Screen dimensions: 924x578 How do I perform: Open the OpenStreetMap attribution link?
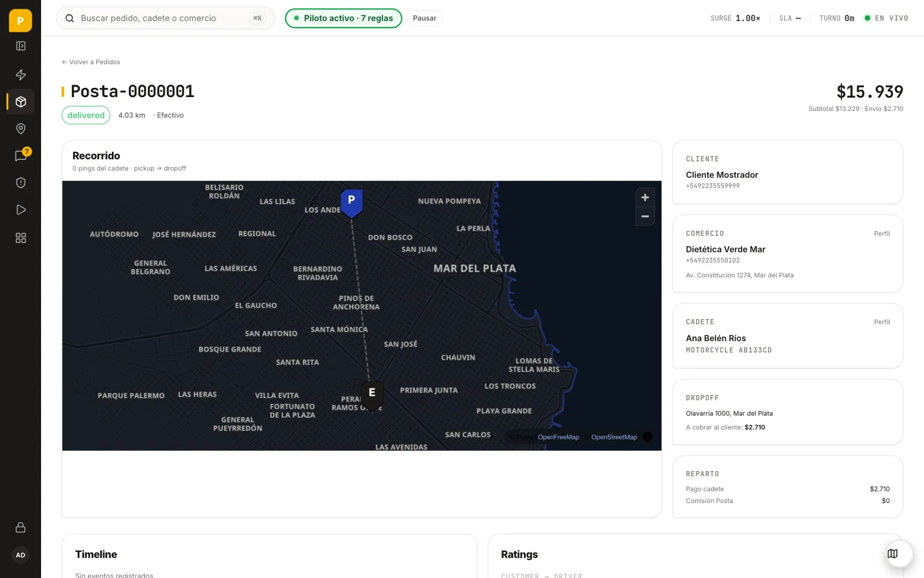pyautogui.click(x=614, y=437)
